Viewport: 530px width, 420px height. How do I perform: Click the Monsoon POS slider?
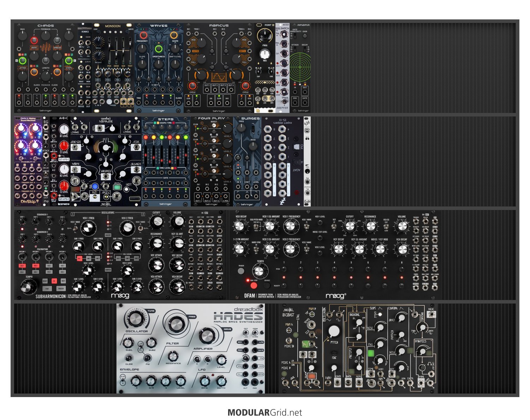coord(109,50)
